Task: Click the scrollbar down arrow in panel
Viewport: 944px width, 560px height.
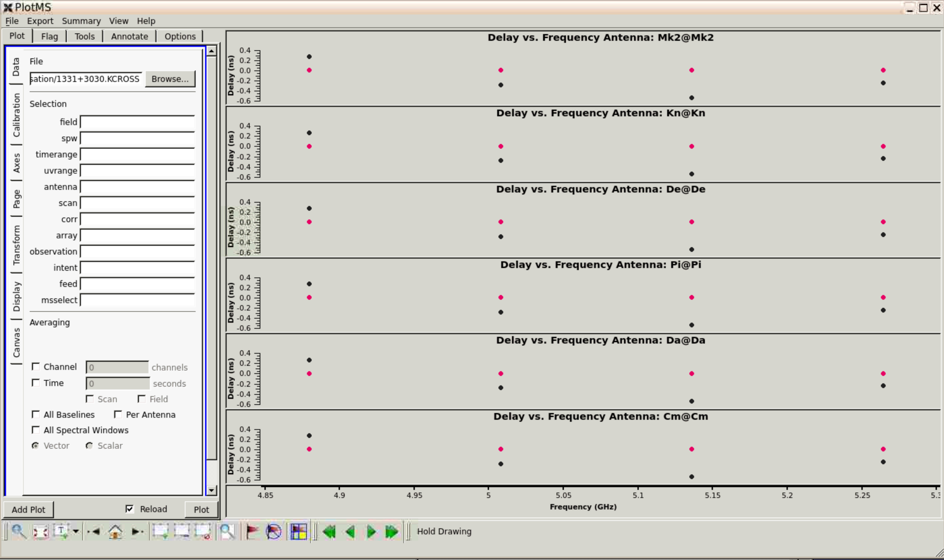Action: click(211, 490)
